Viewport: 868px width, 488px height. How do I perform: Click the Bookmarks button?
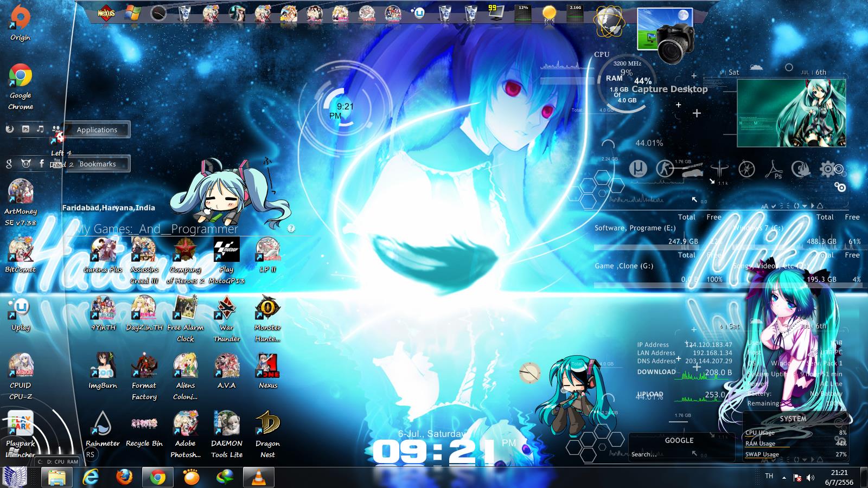[98, 164]
